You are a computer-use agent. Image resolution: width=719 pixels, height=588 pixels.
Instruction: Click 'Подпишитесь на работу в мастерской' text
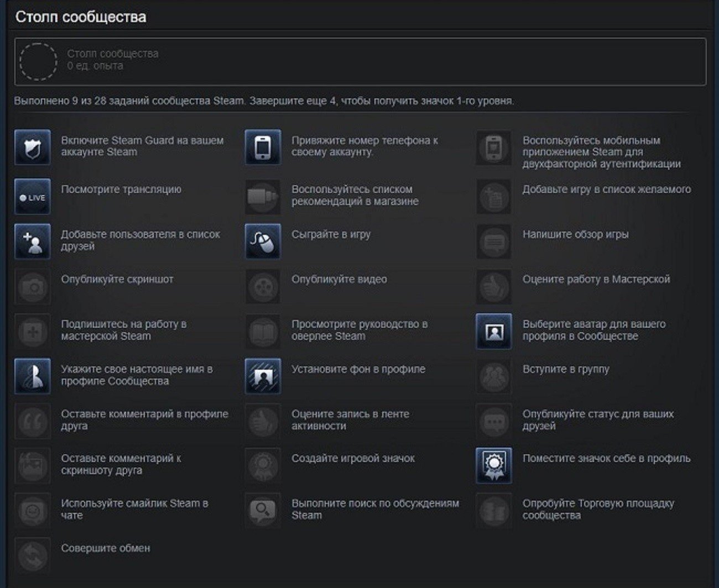124,330
